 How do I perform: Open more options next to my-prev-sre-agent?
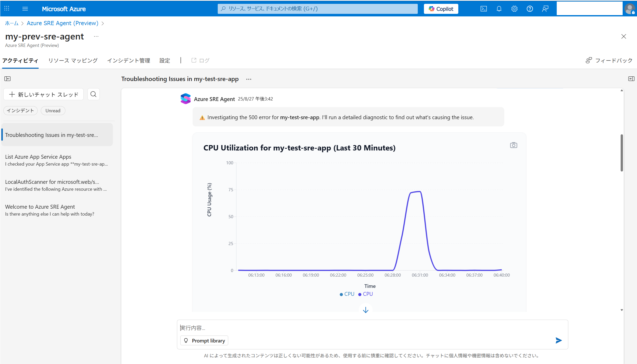[x=96, y=36]
